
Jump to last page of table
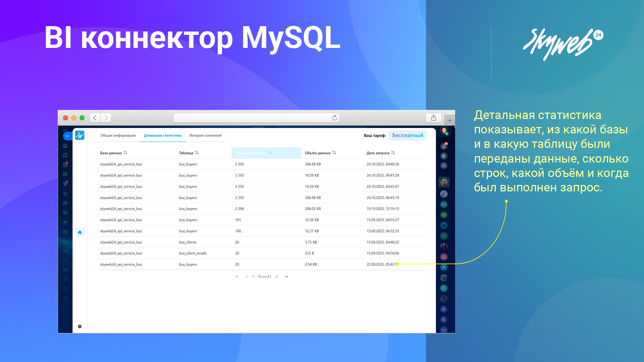click(x=286, y=277)
